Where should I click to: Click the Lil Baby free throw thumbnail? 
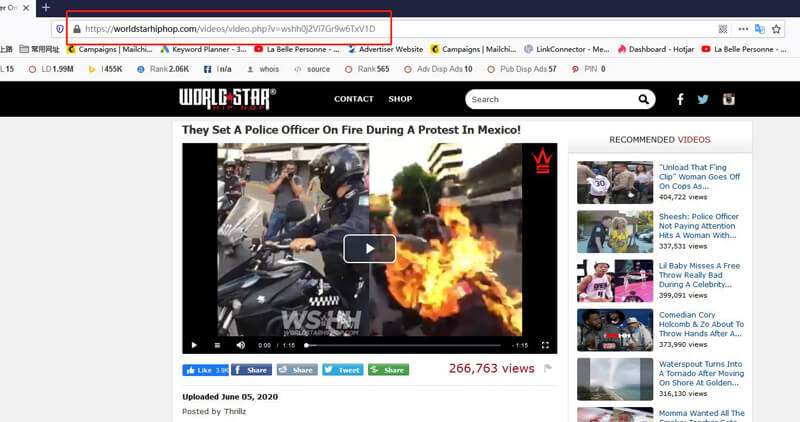coord(615,281)
